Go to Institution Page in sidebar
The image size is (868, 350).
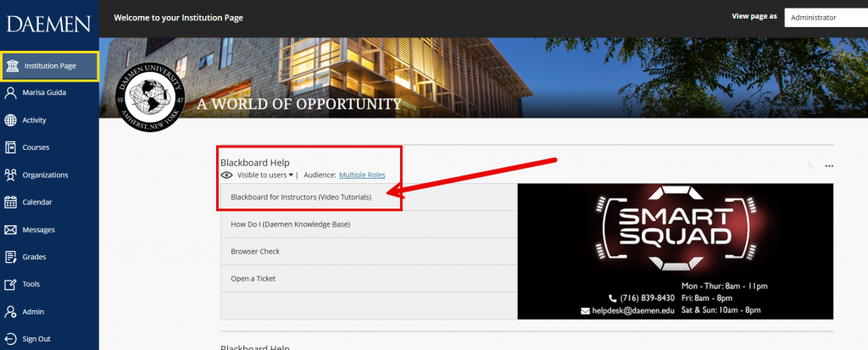click(50, 66)
